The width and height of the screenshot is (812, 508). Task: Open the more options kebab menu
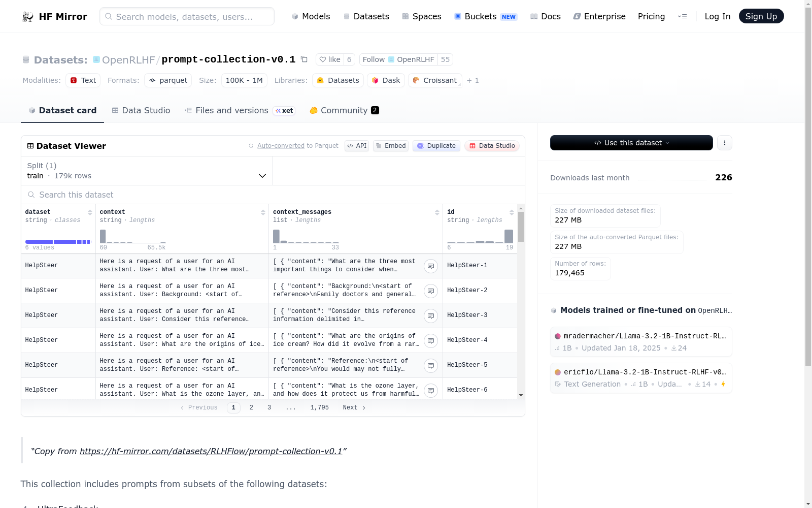[725, 143]
